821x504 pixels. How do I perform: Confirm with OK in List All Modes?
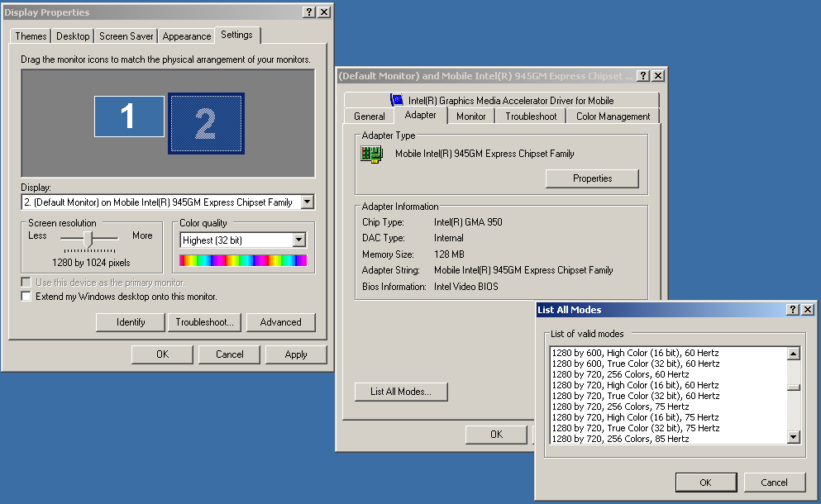click(706, 483)
